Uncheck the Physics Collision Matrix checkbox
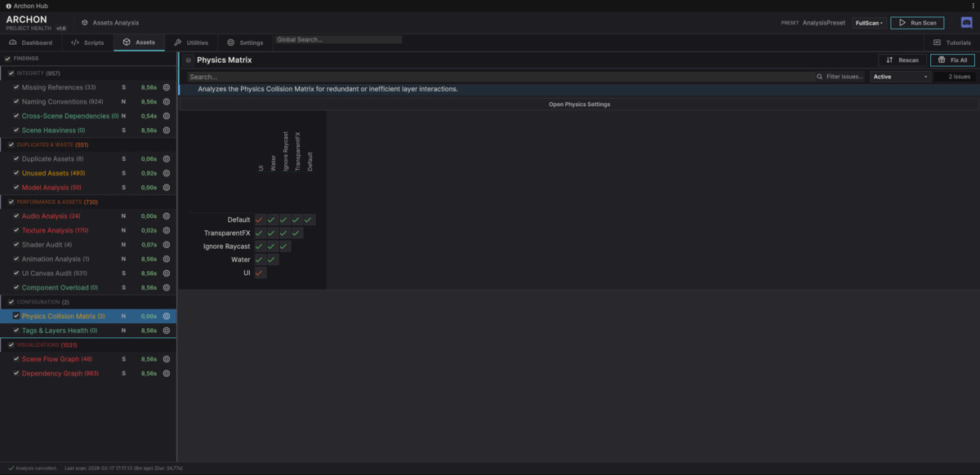Image resolution: width=980 pixels, height=475 pixels. click(16, 316)
